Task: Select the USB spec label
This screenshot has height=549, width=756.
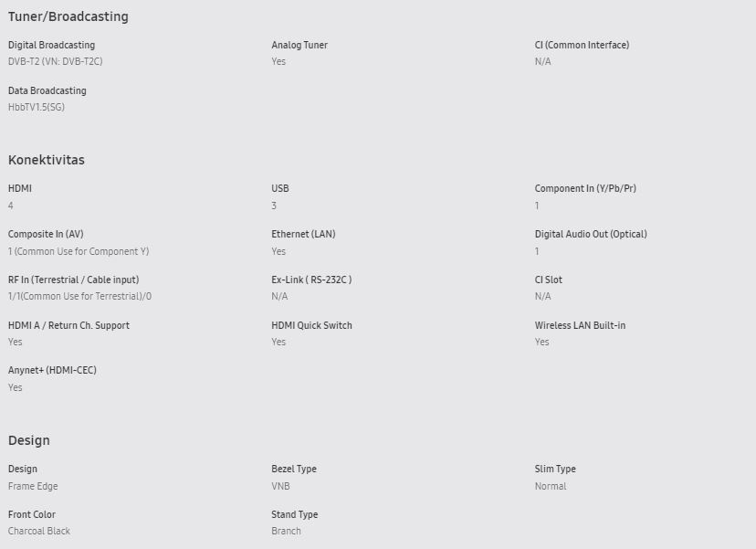Action: pyautogui.click(x=280, y=188)
